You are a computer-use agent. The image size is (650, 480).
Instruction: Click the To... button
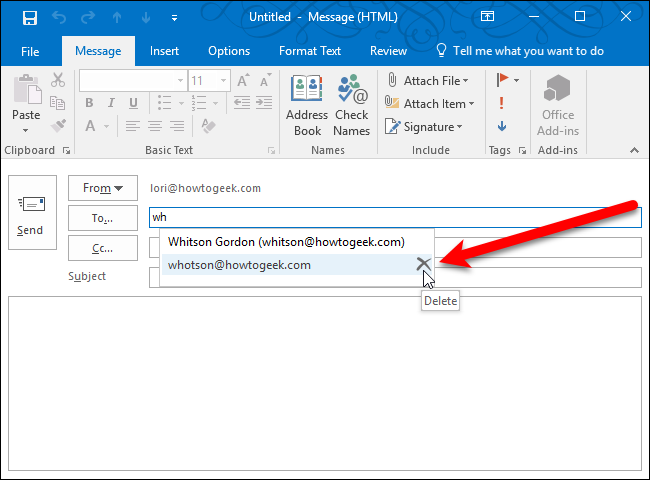tap(103, 218)
